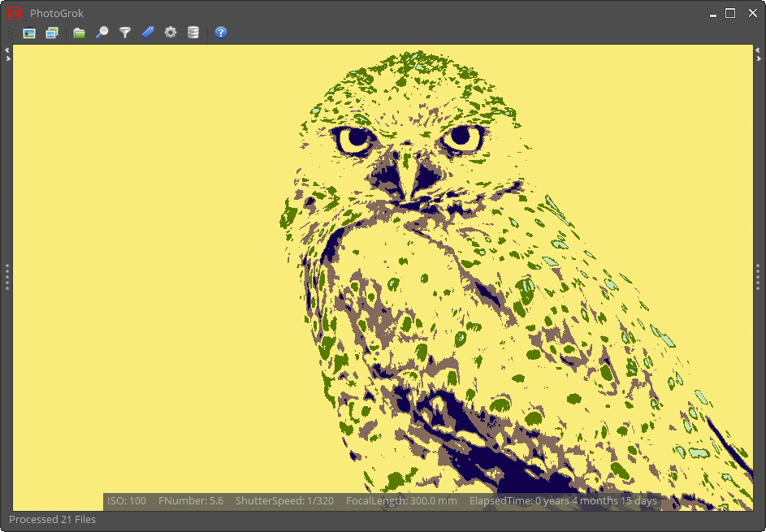Open the settings gear icon
The height and width of the screenshot is (532, 766).
(x=170, y=32)
